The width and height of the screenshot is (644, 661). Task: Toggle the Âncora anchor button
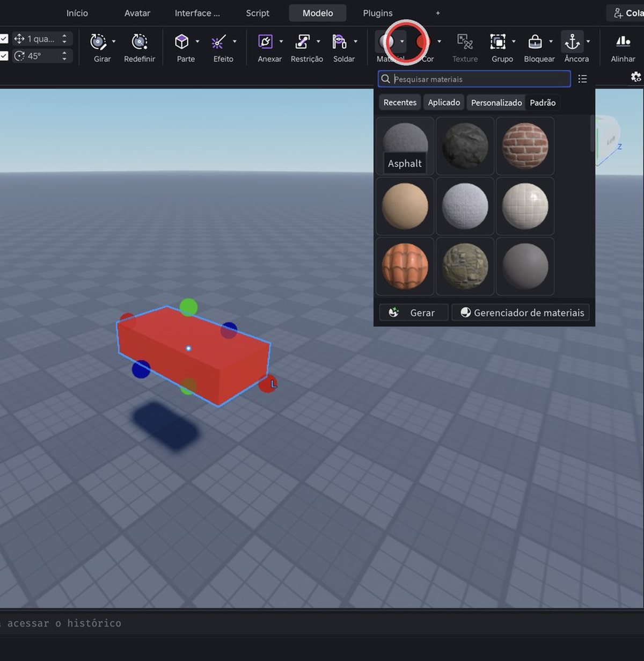point(572,41)
